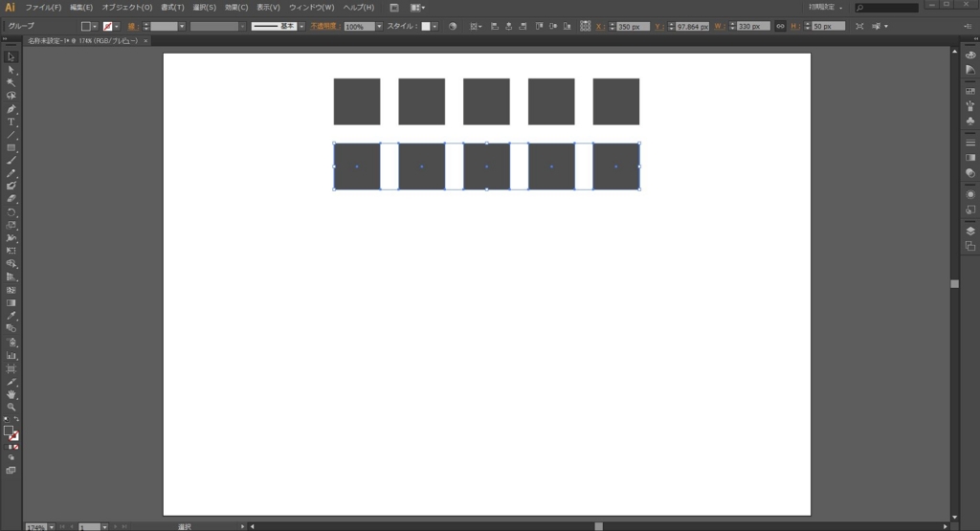This screenshot has width=980, height=531.
Task: Expand the tools panel double-arrow
Action: pos(5,38)
